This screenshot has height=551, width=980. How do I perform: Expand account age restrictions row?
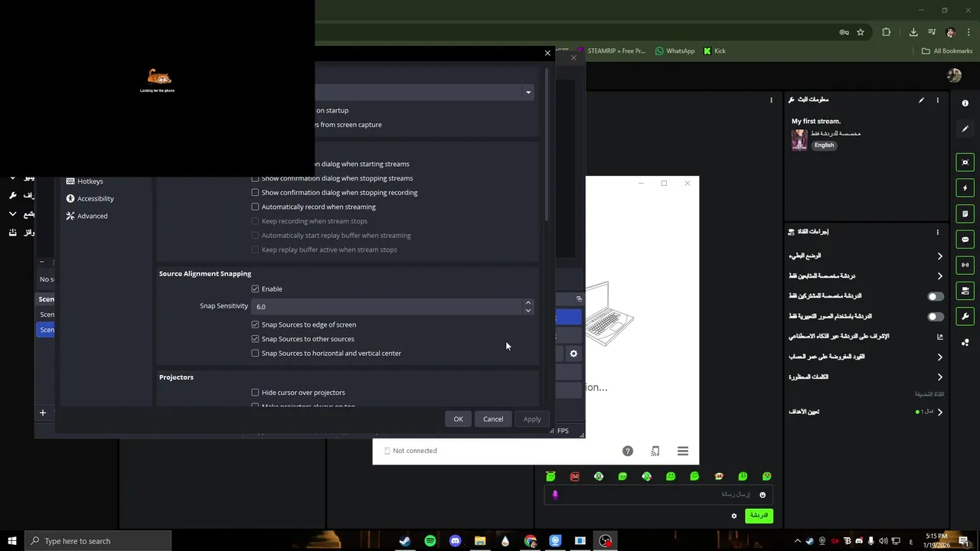point(866,357)
